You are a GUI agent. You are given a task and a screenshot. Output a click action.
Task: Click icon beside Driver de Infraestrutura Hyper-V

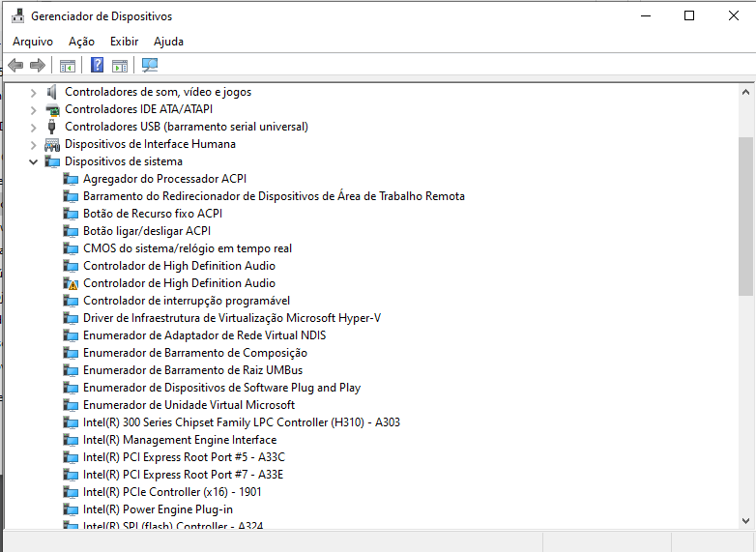(71, 318)
